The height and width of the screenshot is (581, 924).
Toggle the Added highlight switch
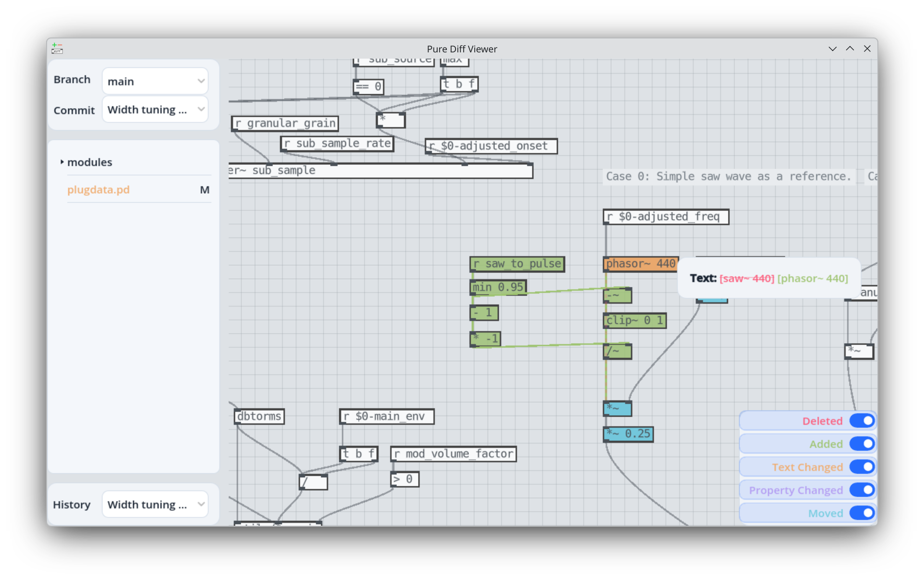(x=862, y=444)
